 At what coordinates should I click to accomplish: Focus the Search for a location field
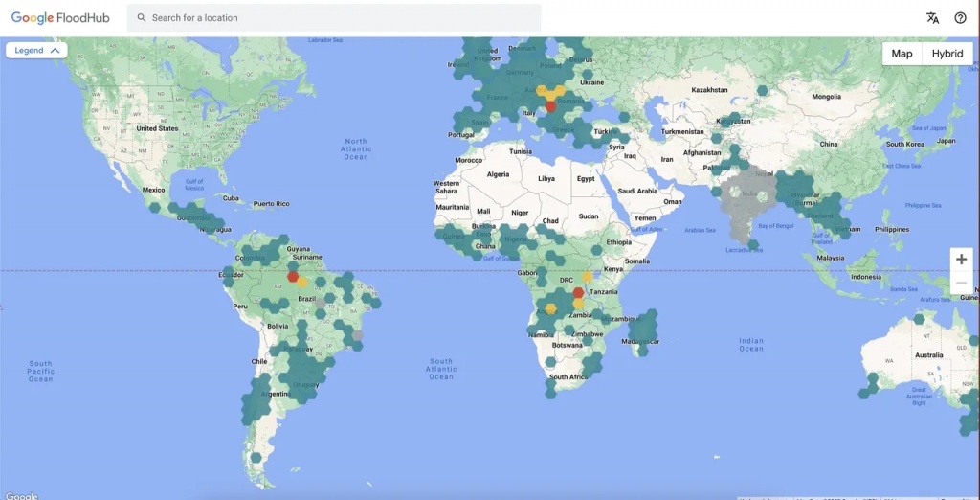[x=334, y=18]
